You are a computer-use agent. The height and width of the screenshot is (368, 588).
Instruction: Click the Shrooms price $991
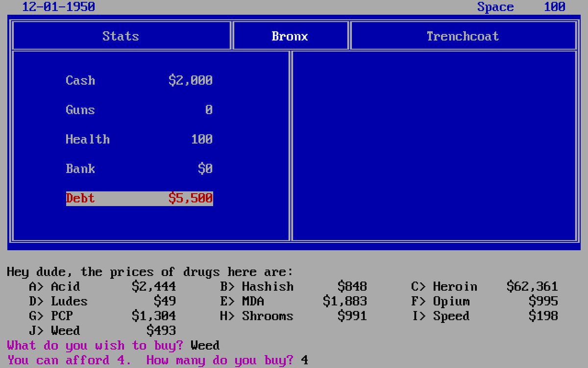352,316
